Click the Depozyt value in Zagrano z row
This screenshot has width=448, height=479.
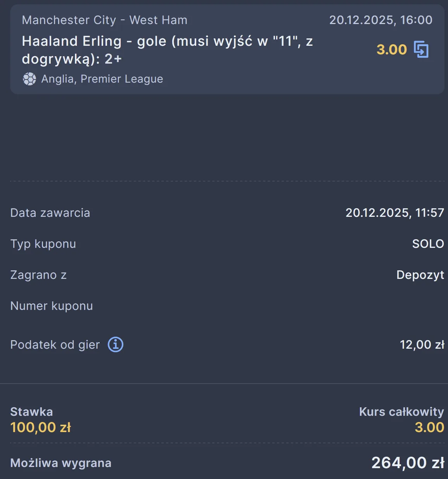pos(420,275)
